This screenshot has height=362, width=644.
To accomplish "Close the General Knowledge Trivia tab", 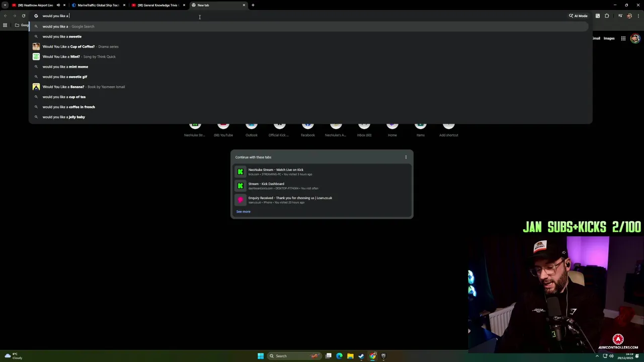I will click(x=184, y=5).
